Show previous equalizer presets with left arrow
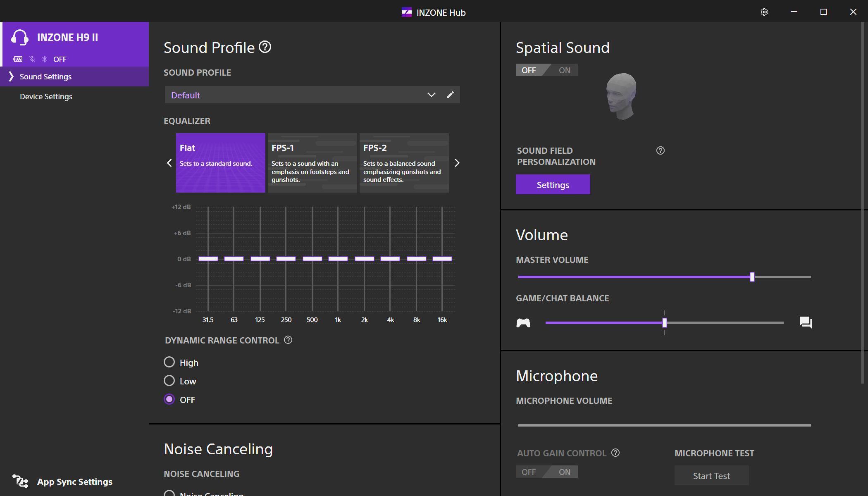The image size is (868, 496). (x=169, y=163)
